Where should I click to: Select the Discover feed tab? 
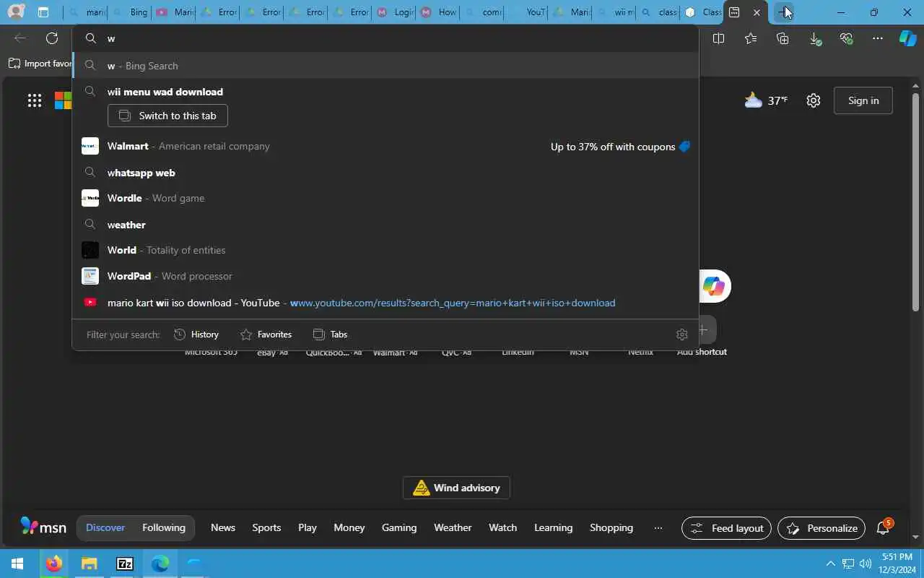point(105,527)
